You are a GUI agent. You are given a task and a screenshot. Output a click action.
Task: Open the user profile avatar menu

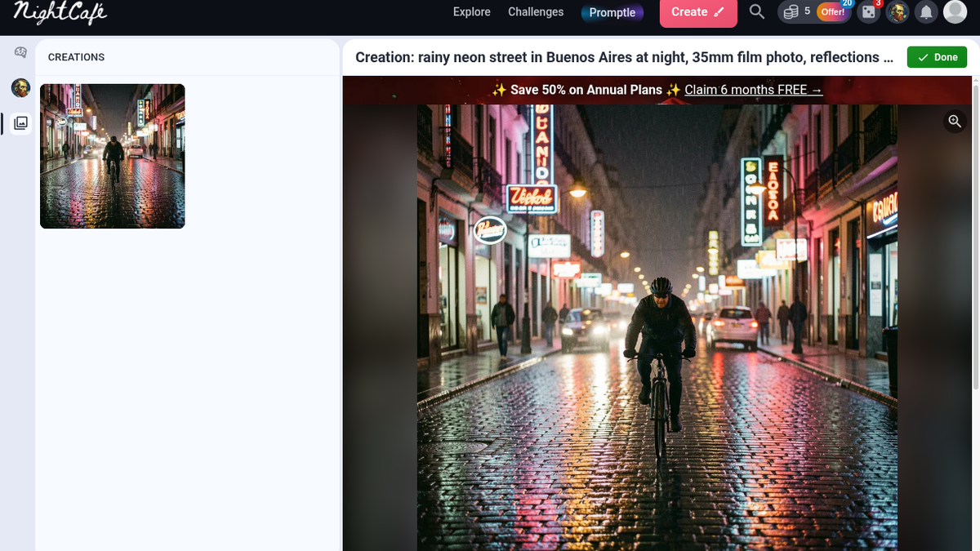(955, 12)
